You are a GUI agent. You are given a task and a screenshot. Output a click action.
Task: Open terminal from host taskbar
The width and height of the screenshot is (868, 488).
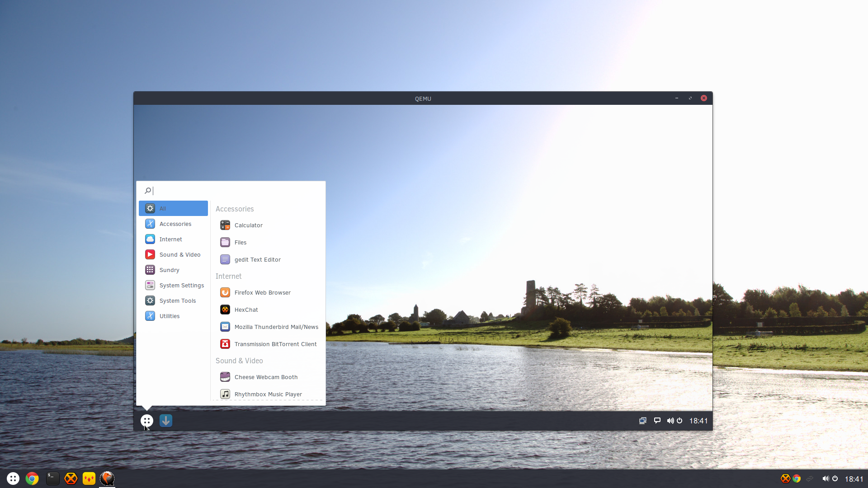coord(52,479)
